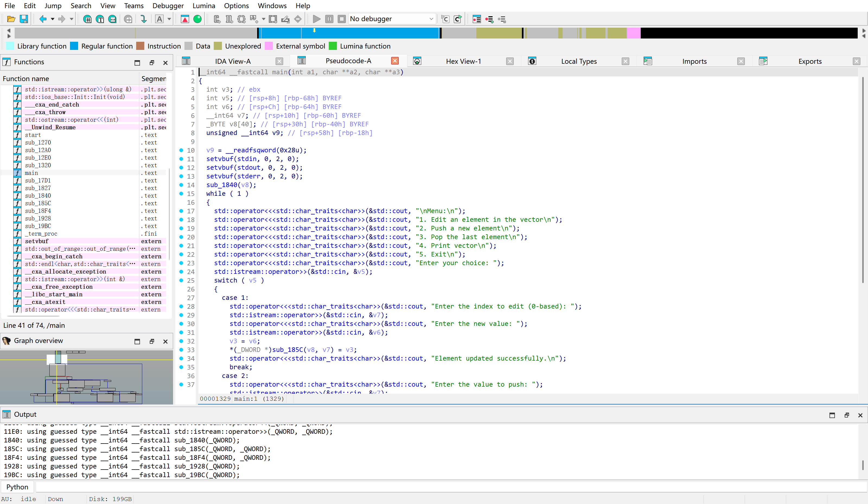Image resolution: width=868 pixels, height=504 pixels.
Task: Click the Output panel icon
Action: [7, 414]
